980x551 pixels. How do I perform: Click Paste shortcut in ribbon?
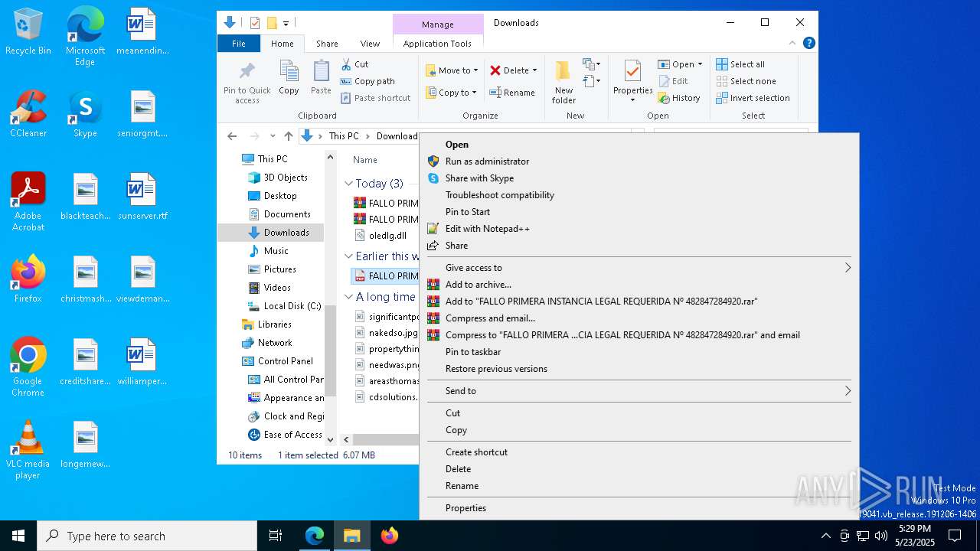click(376, 98)
